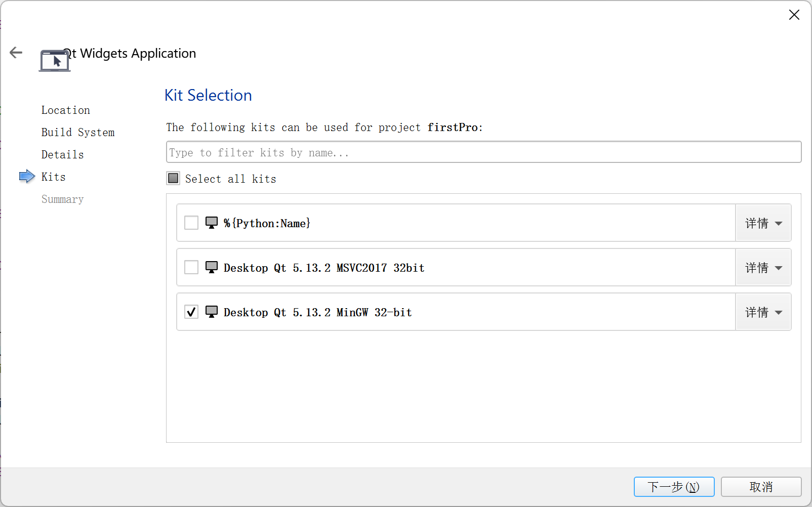Enable the %{Python:Name} kit checkbox
This screenshot has width=812, height=507.
(x=191, y=223)
